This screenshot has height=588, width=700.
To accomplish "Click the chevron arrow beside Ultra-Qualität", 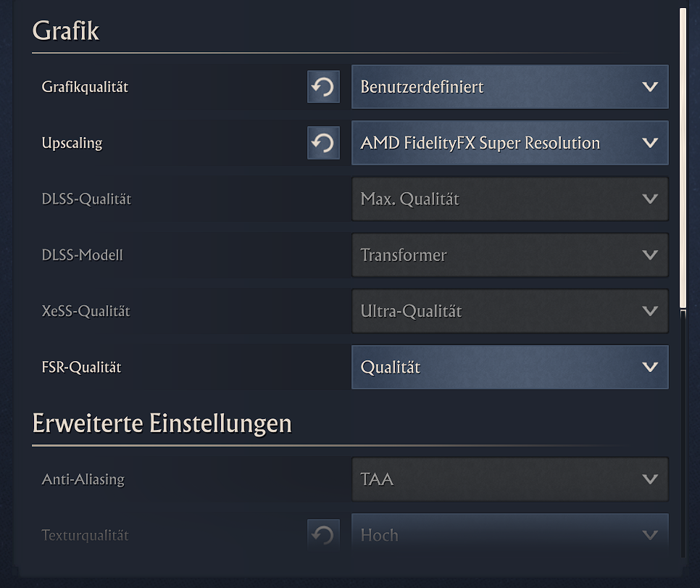I will tap(650, 312).
